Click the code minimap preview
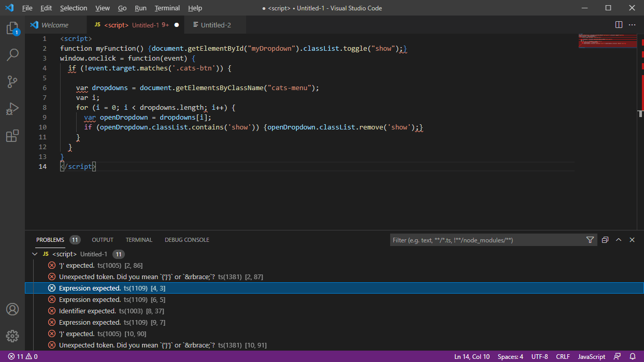The image size is (644, 362). [608, 41]
